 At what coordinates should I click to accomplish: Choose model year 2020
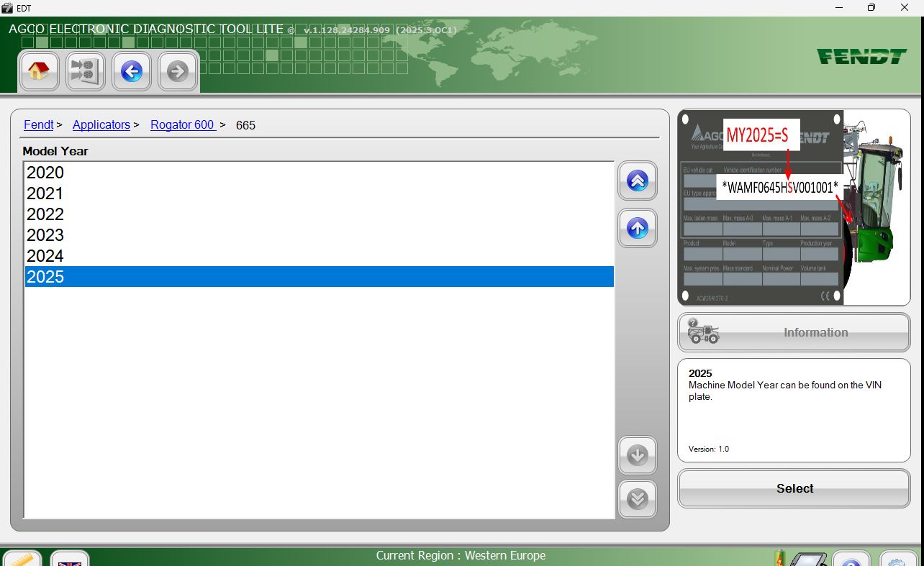[320, 173]
